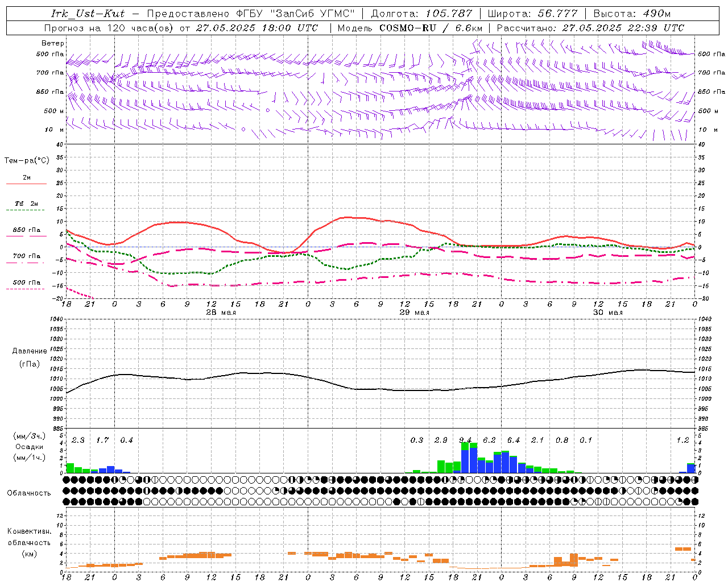Viewport: 728px width, 582px height.
Task: Select the 0.4 precipitation total value
Action: (126, 440)
